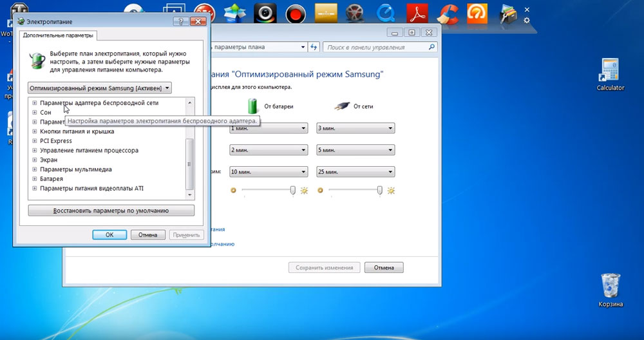Open the power plan selection dropdown
Screen dimensions: 644x340
click(x=100, y=88)
